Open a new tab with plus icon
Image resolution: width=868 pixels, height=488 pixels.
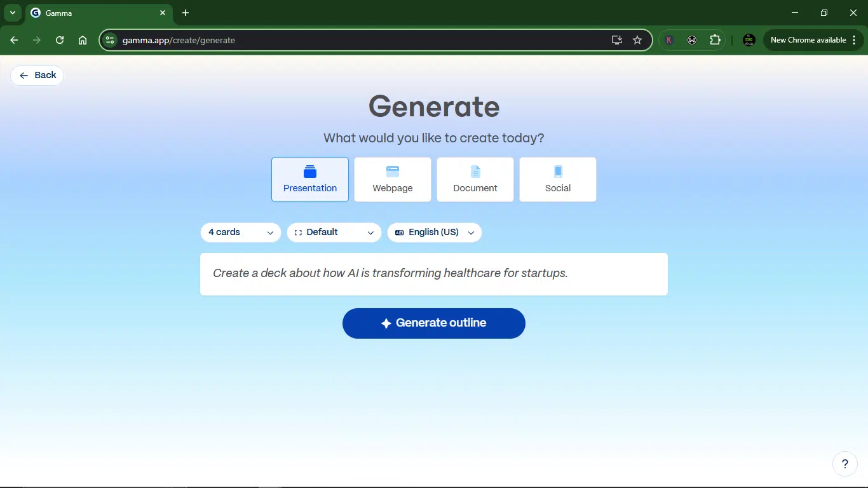tap(186, 13)
